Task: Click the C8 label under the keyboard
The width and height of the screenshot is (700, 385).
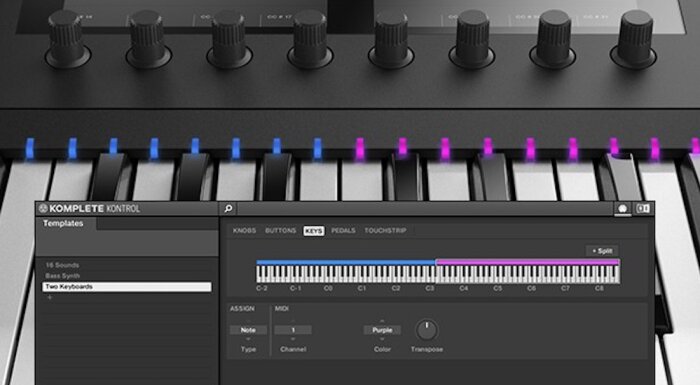Action: click(x=599, y=289)
